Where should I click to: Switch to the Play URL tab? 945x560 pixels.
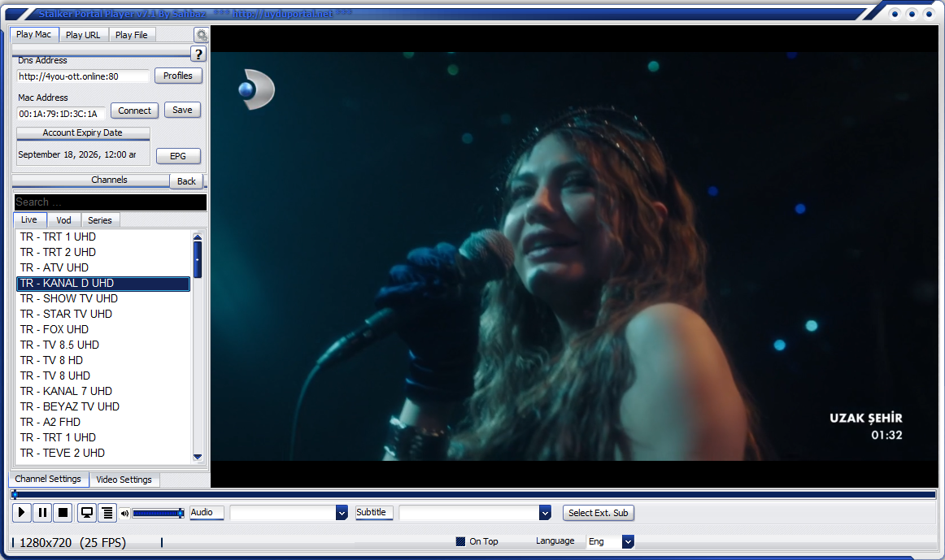click(x=83, y=35)
